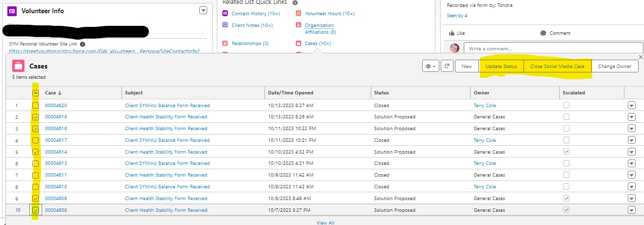644x225 pixels.
Task: Open row actions menu for case 00004614
Action: [632, 152]
